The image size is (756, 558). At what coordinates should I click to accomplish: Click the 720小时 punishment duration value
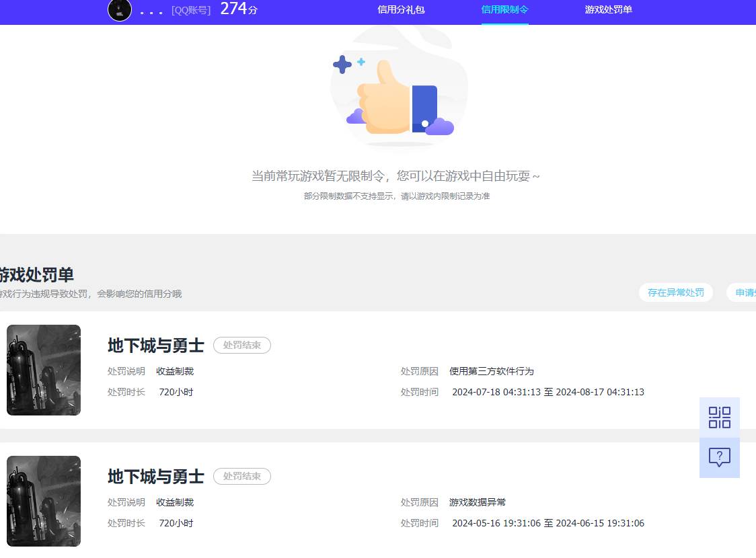[176, 391]
